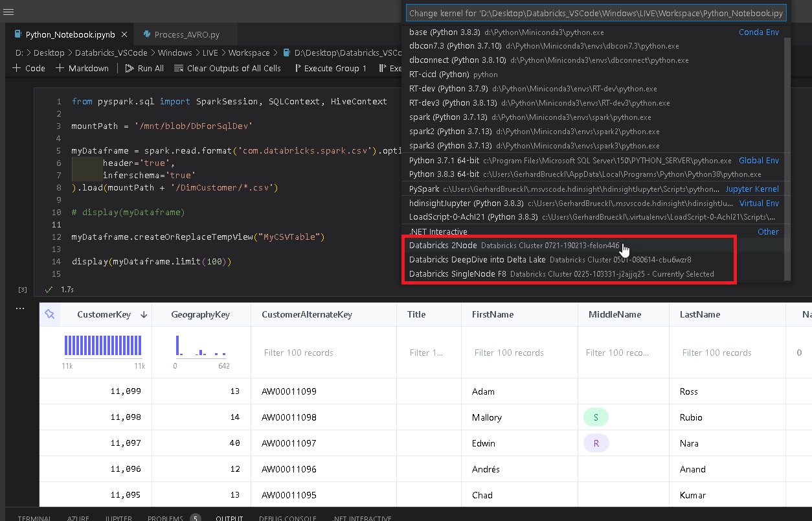This screenshot has height=521, width=812.
Task: Open the kernel picker input at the top
Action: [594, 12]
